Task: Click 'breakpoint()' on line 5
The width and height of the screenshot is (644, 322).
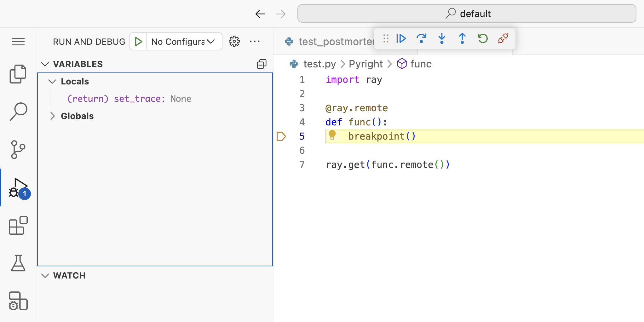Action: coord(382,136)
